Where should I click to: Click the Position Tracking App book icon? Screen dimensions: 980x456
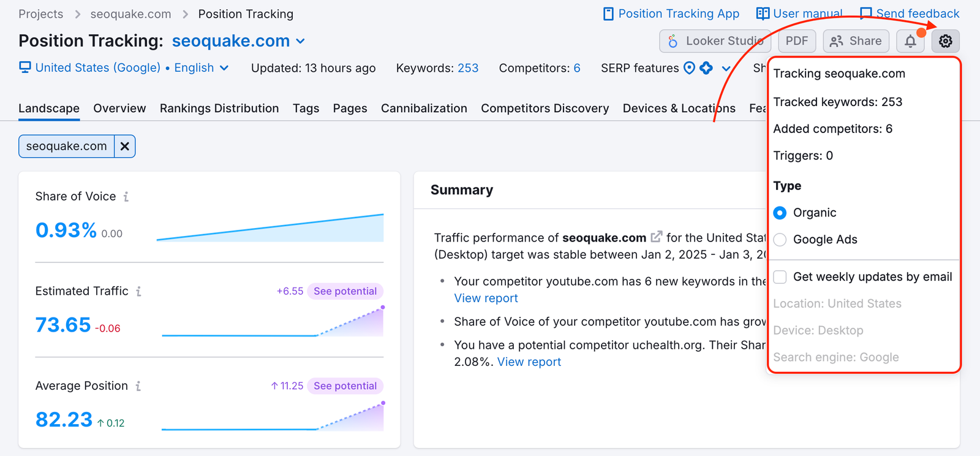pos(608,13)
